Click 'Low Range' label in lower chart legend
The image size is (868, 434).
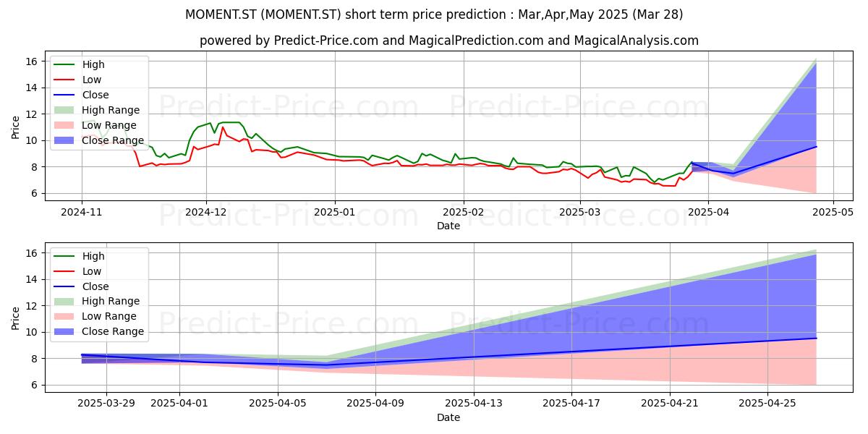coord(109,317)
